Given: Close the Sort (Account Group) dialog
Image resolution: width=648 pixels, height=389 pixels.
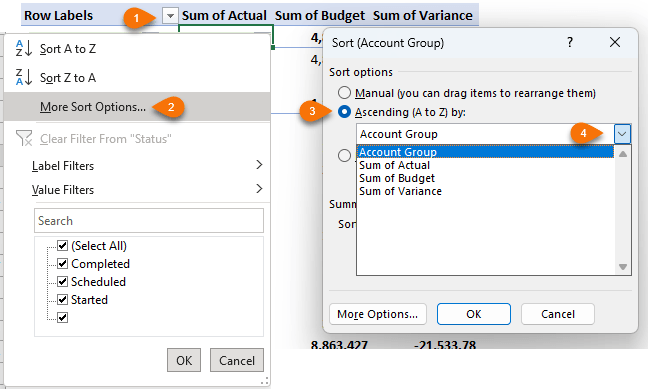Looking at the screenshot, I should coord(615,42).
